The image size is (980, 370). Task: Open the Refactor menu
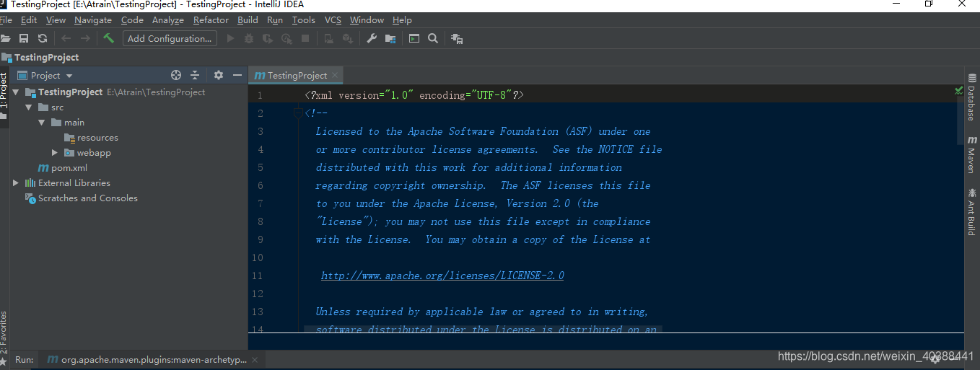[x=211, y=20]
